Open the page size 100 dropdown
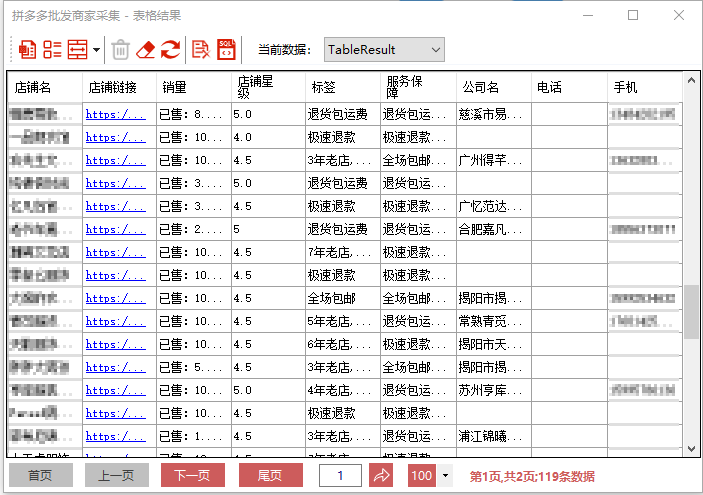 click(x=445, y=475)
